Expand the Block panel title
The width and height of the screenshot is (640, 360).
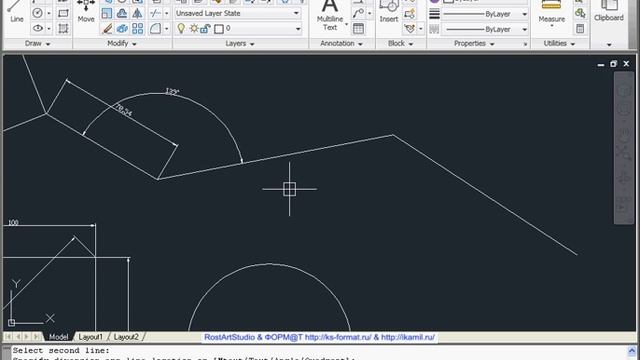[400, 43]
